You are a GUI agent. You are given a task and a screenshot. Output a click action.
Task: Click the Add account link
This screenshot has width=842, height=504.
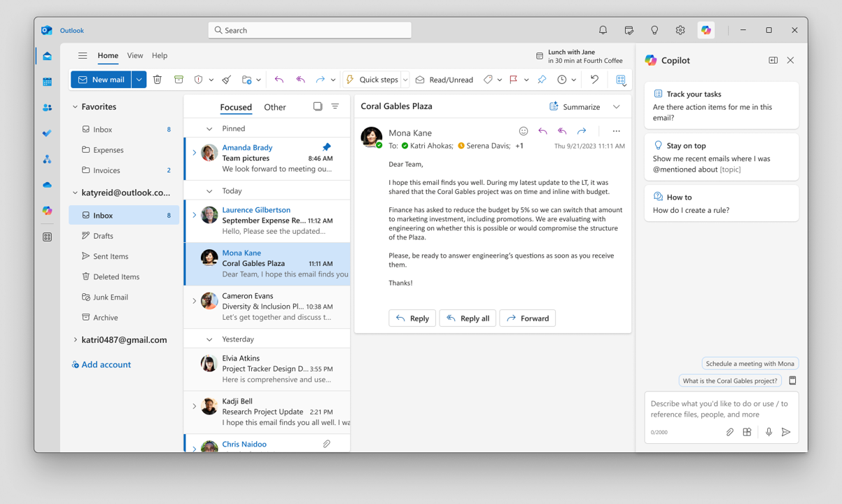[101, 365]
